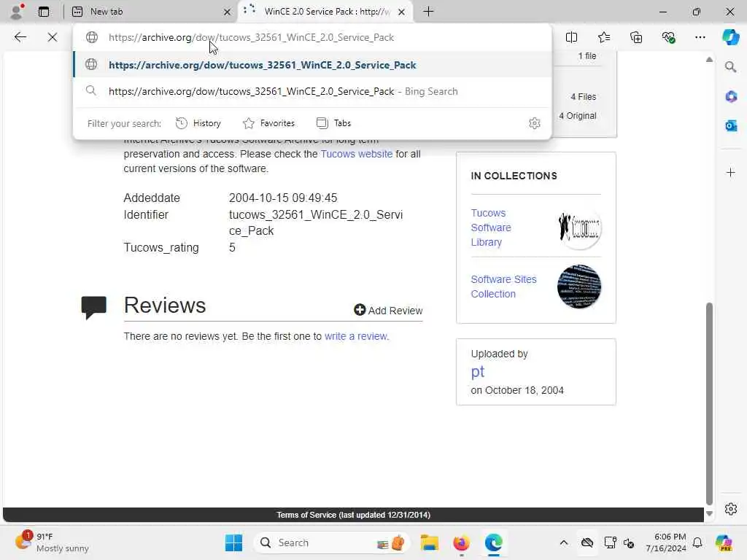Open Software Sites Collection thumbnail
The image size is (747, 560).
578,287
